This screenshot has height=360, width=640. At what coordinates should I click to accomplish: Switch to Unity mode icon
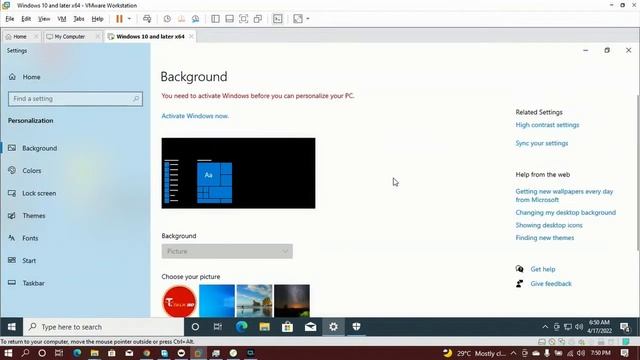[258, 19]
